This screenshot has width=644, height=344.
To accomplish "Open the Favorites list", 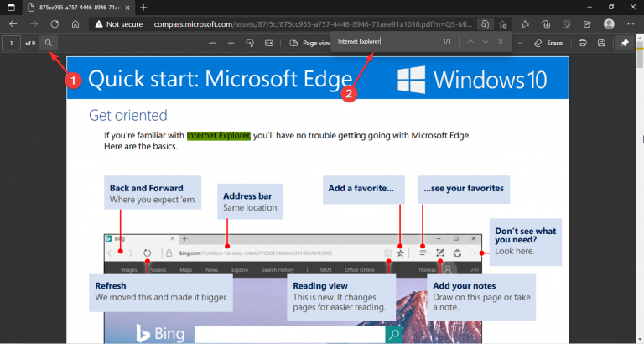I will coord(525,24).
